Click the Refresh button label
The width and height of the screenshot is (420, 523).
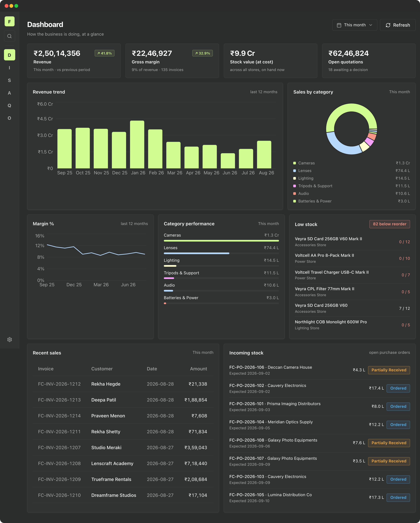point(402,25)
